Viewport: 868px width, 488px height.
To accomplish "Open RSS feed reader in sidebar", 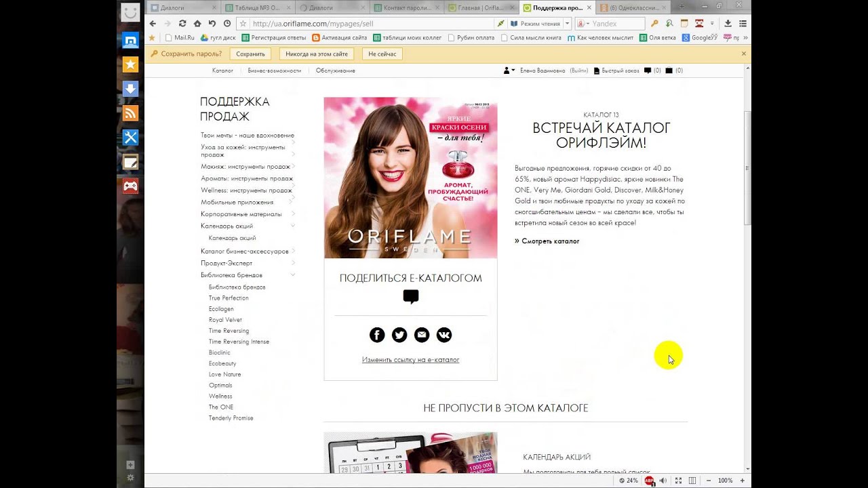I will coord(130,113).
